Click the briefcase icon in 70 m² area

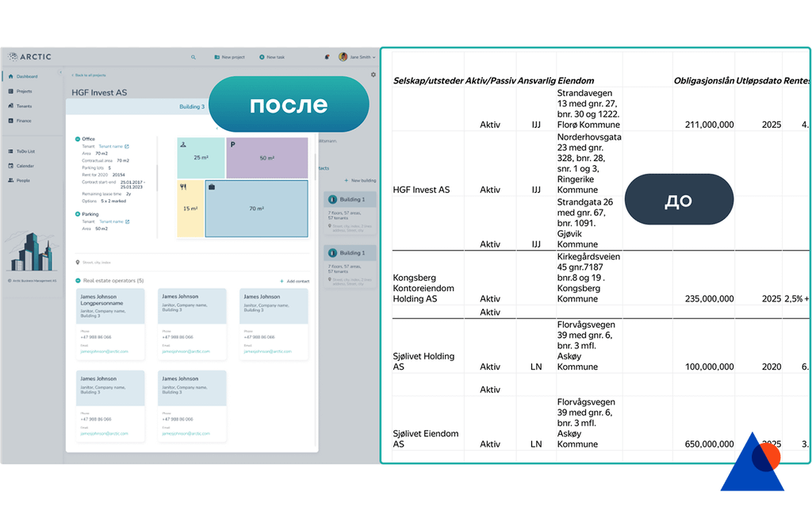pos(211,187)
